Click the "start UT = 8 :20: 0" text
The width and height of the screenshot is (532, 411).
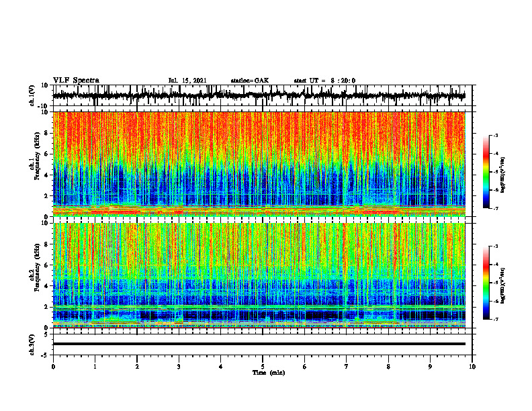324,81
